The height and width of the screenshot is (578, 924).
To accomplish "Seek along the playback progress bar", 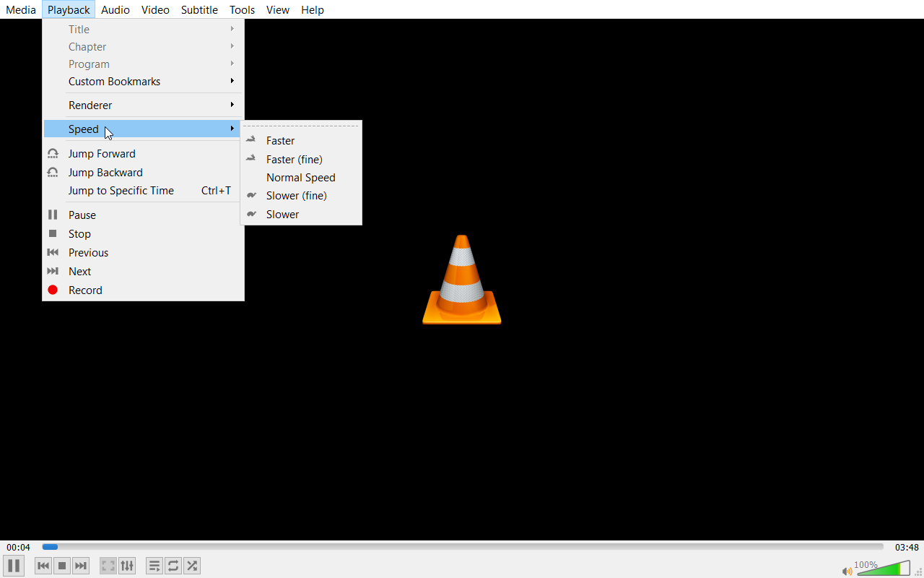I will [463, 547].
